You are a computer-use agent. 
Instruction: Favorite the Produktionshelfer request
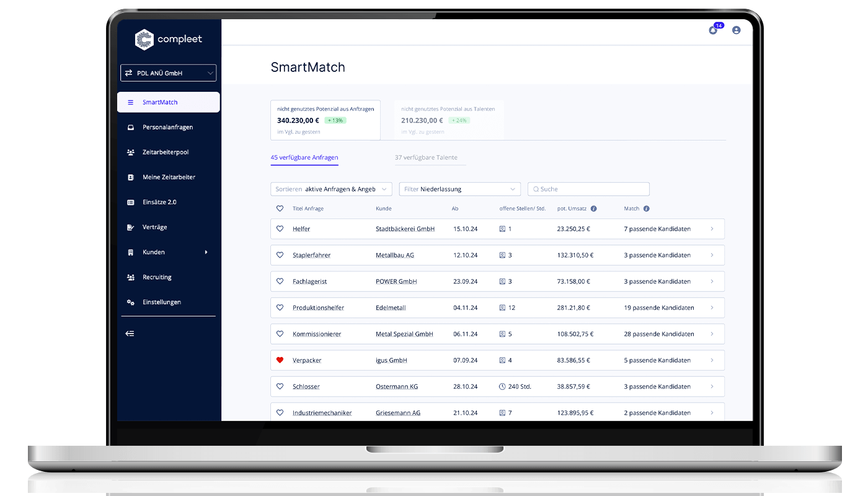tap(280, 308)
